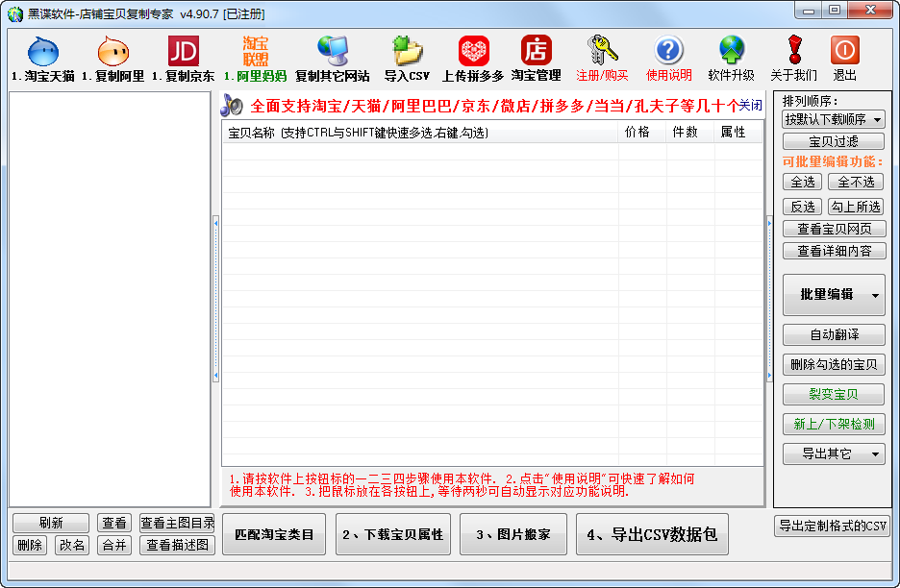Click the 查看 button
This screenshot has width=900, height=588.
coord(114,523)
